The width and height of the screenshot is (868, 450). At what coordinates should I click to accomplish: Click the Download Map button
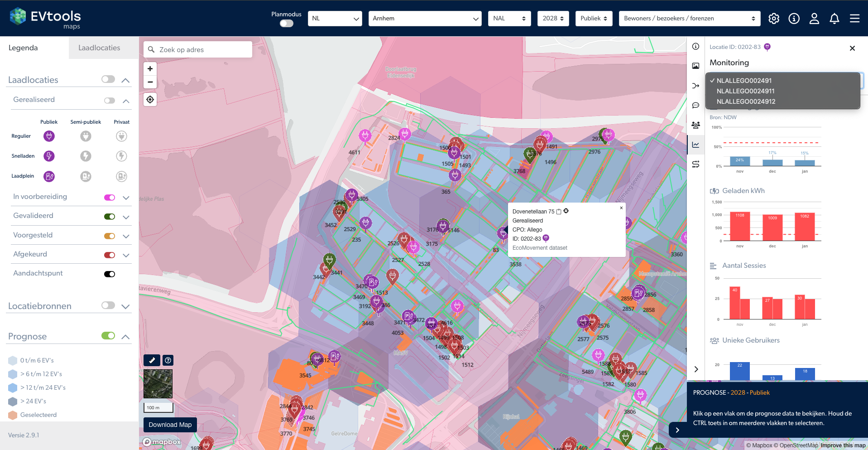pos(170,425)
